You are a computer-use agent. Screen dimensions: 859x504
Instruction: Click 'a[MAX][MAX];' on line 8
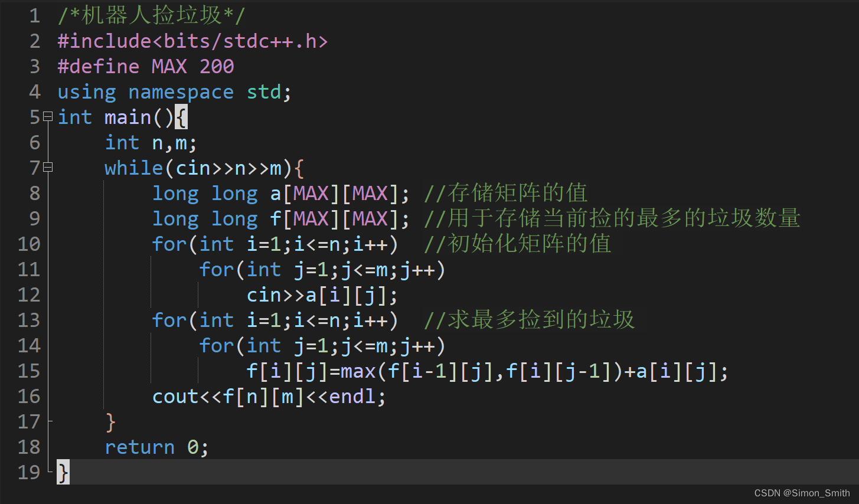pyautogui.click(x=340, y=194)
